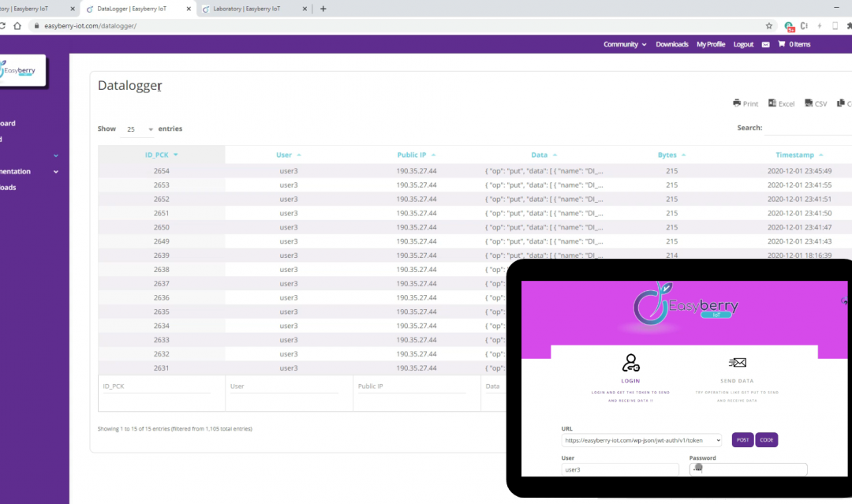Click the LOGIN user-key icon on tablet
Screen dimensions: 852x504
tap(630, 362)
